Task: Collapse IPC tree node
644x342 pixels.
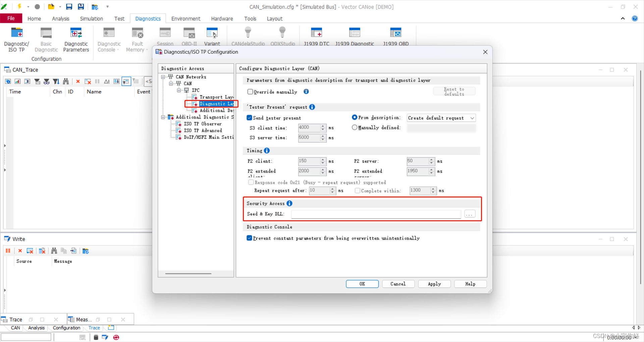Action: tap(179, 90)
